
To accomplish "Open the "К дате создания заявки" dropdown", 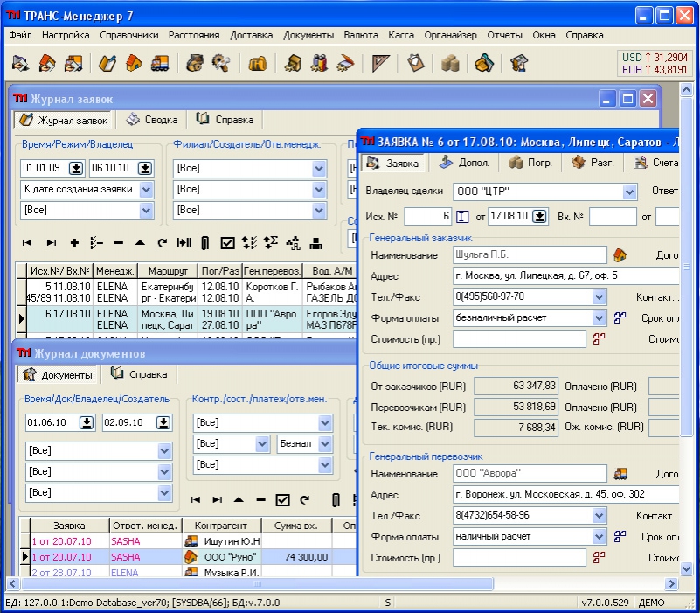I will (145, 189).
